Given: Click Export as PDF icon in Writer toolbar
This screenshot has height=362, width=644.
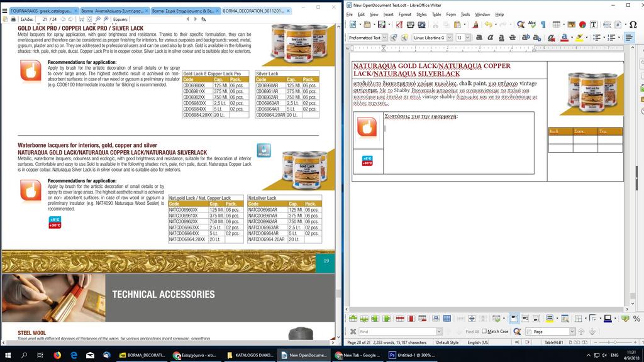Looking at the screenshot, I should click(399, 25).
